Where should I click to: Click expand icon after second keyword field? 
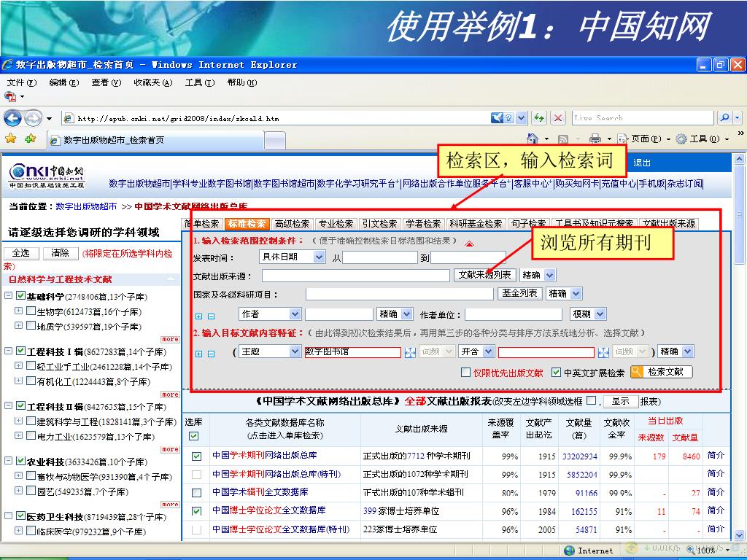[x=603, y=352]
